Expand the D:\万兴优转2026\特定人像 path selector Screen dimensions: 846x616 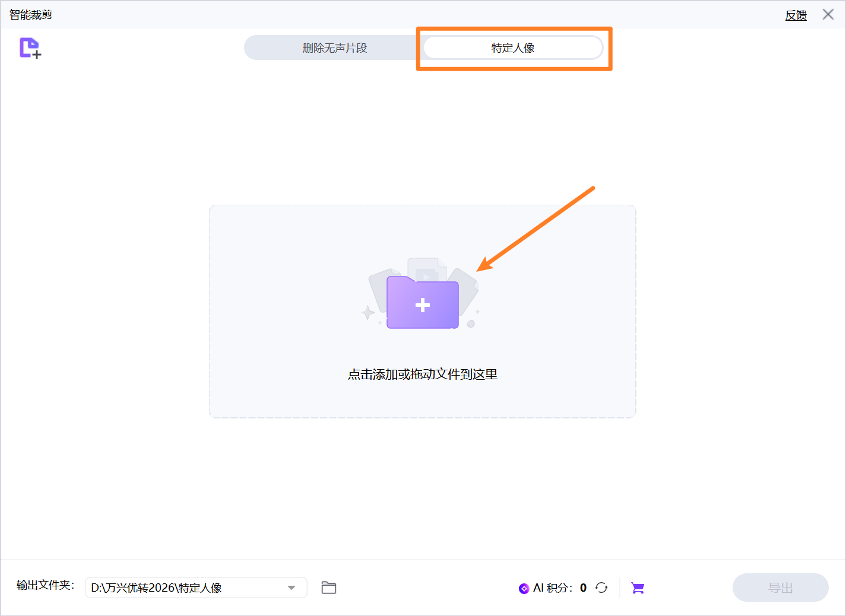[x=196, y=588]
